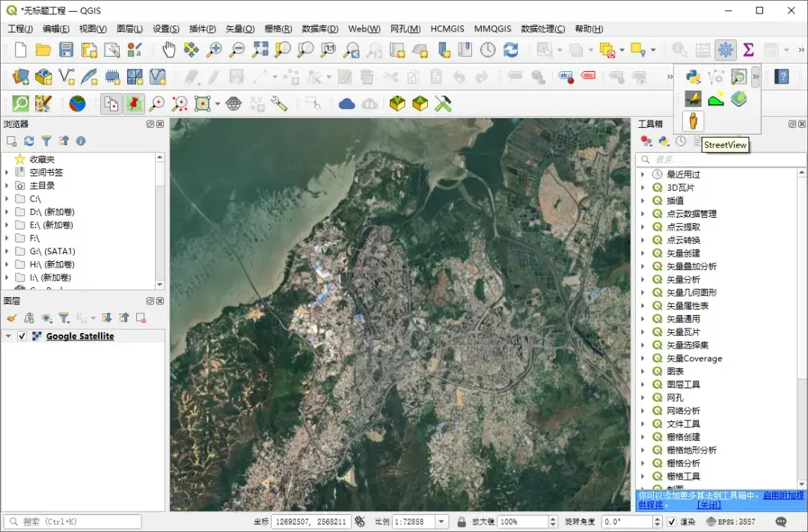Viewport: 808px width, 532px height.
Task: Create a new QGIS project
Action: click(19, 51)
